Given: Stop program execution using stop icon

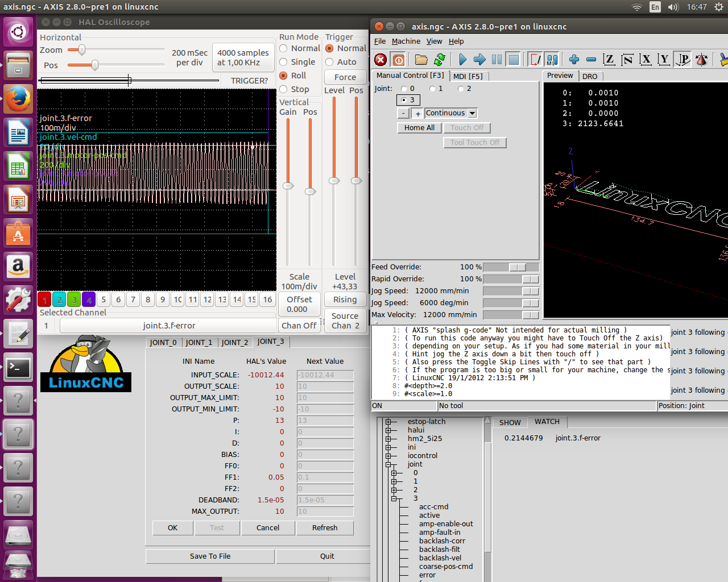Looking at the screenshot, I should tap(514, 60).
